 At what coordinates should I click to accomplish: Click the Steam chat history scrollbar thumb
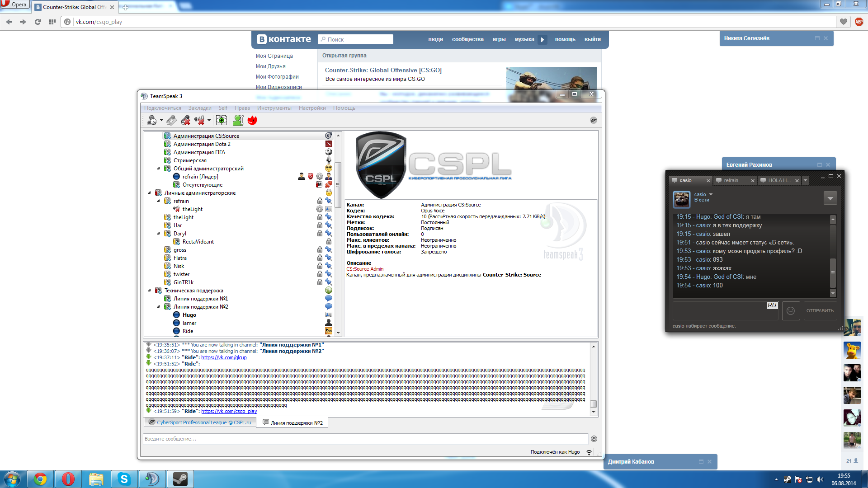tap(833, 272)
